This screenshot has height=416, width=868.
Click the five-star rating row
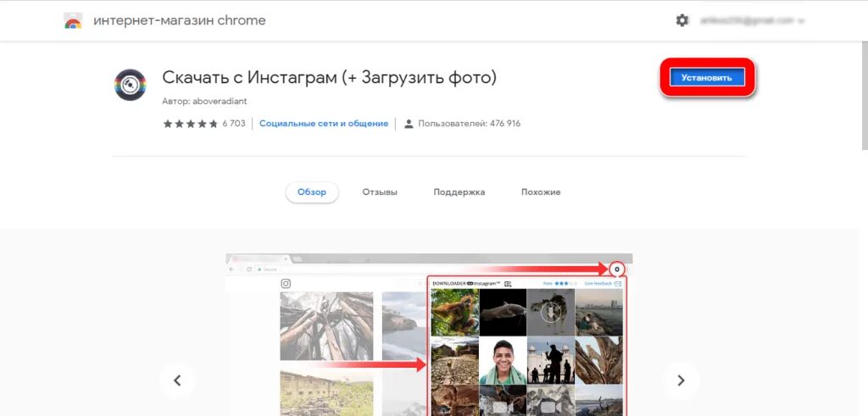[x=191, y=124]
